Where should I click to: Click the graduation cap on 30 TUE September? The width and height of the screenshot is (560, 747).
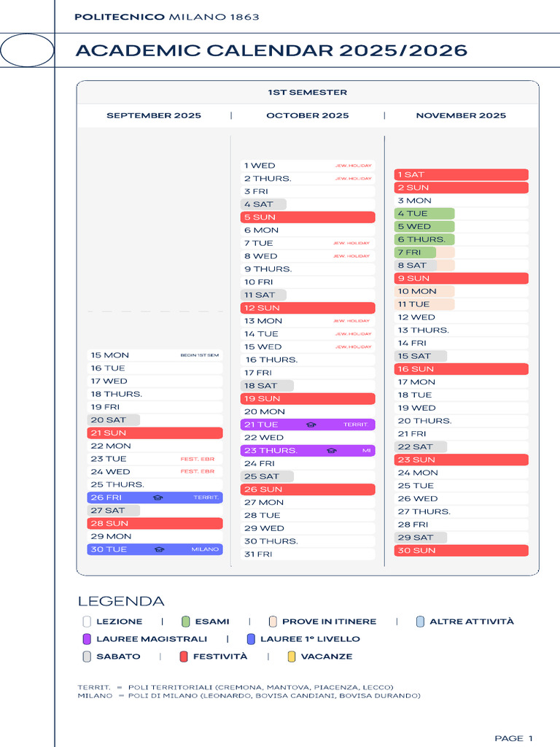(159, 549)
